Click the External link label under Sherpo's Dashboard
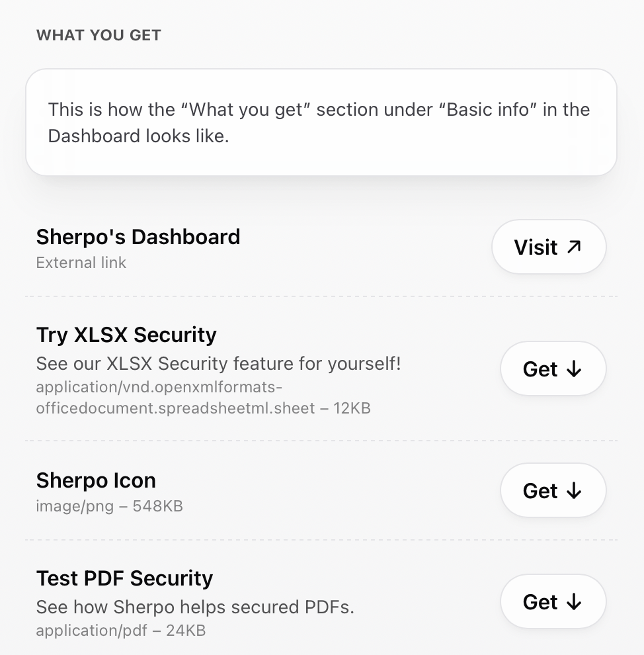Screen dimensions: 644x655 click(81, 263)
